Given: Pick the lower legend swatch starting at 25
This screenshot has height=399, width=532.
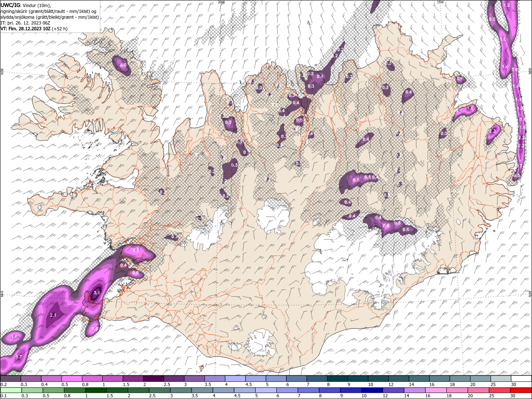Looking at the screenshot, I should (x=499, y=390).
